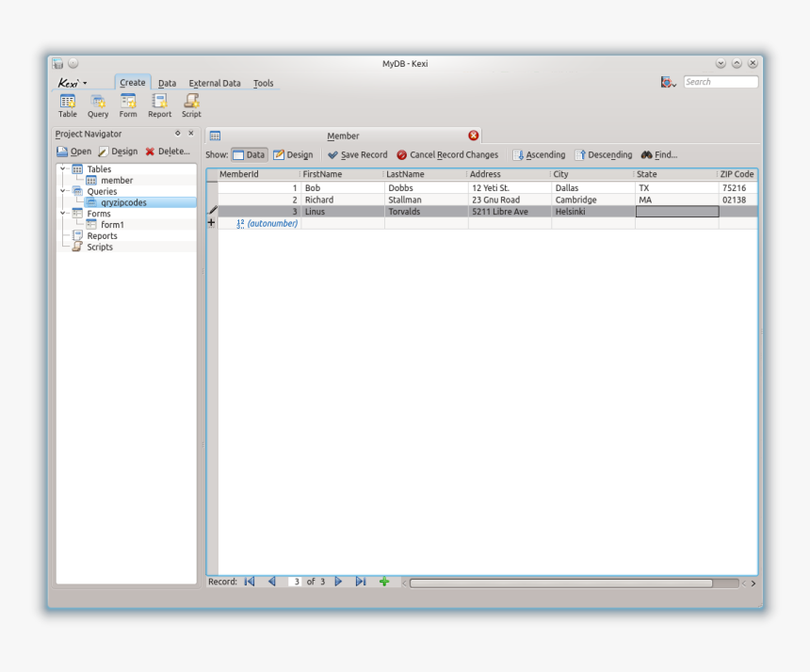Toggle the Project Navigator collapse arrow
This screenshot has width=810, height=672.
[x=178, y=134]
